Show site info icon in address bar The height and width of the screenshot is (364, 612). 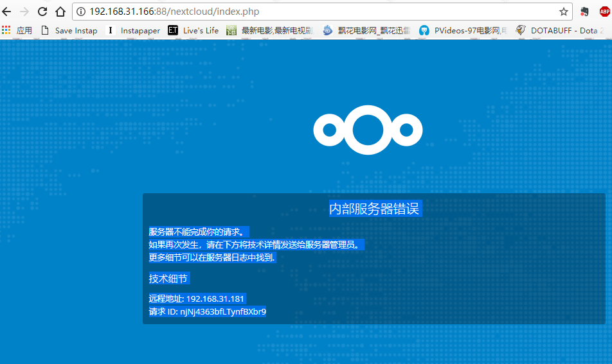coord(81,12)
